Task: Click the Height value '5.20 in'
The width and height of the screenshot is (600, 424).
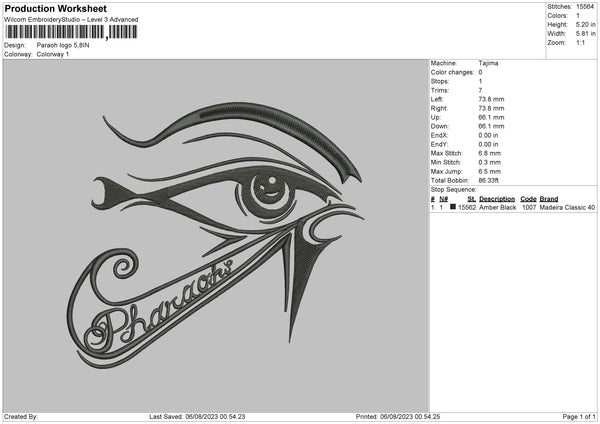Action: [585, 24]
